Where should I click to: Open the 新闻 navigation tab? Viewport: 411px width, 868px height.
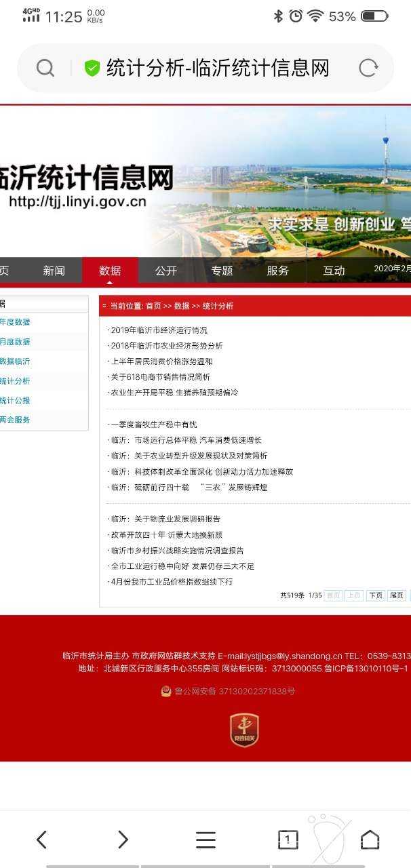tap(54, 271)
